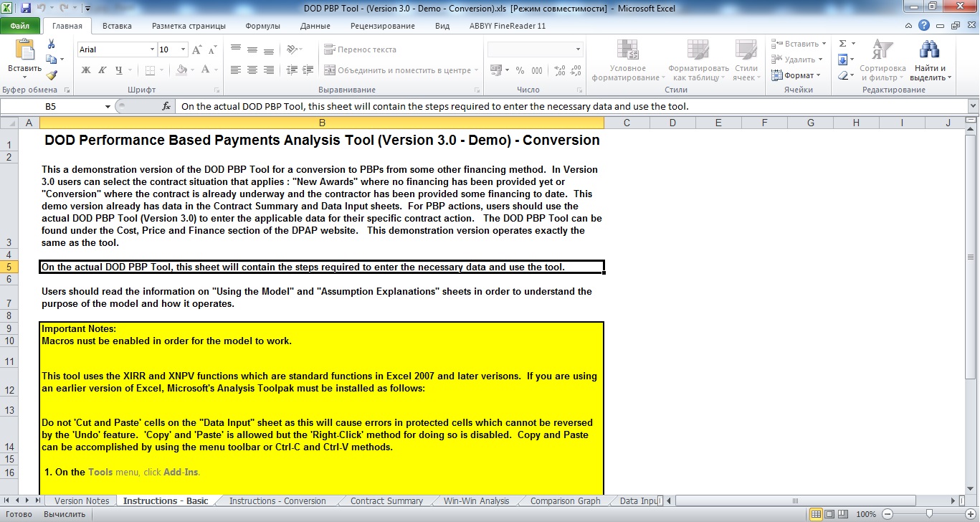Open the Файл (File) tab

click(20, 26)
